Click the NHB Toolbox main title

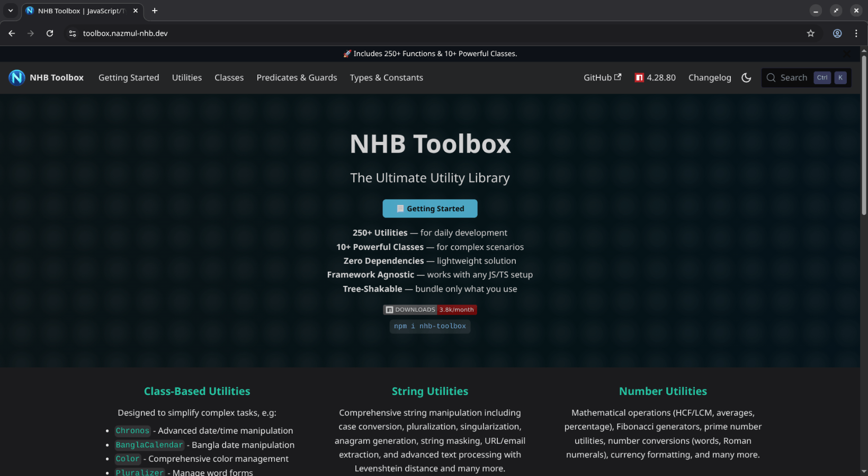430,144
